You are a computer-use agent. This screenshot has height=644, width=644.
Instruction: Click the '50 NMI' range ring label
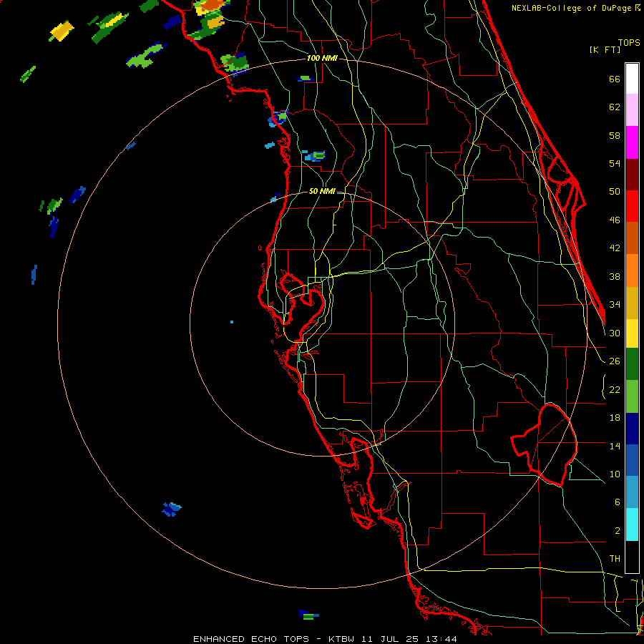[x=322, y=191]
